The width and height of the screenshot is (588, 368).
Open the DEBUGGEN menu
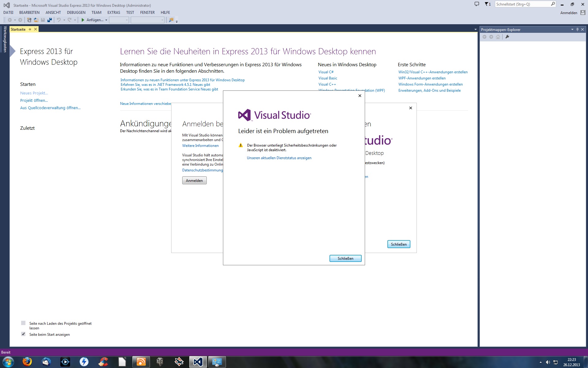(76, 13)
